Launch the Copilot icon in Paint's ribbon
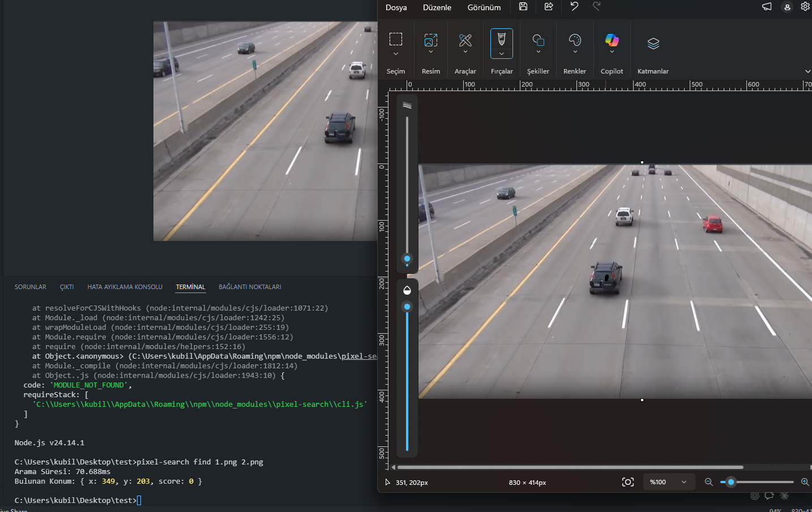The image size is (812, 512). (x=612, y=40)
